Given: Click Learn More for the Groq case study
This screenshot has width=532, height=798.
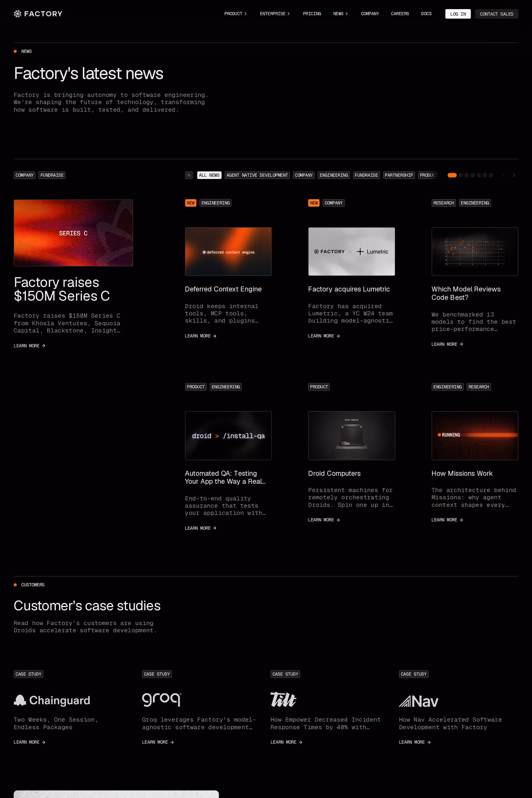Looking at the screenshot, I should [x=158, y=742].
